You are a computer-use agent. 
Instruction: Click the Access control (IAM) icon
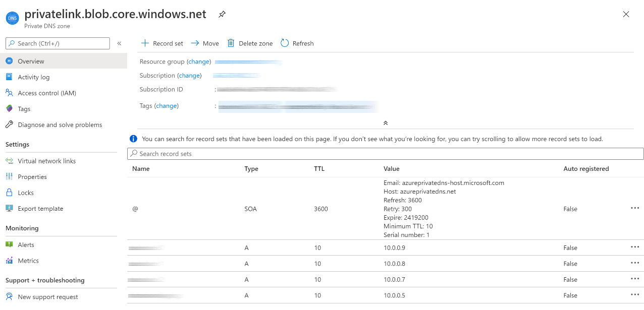pyautogui.click(x=9, y=93)
